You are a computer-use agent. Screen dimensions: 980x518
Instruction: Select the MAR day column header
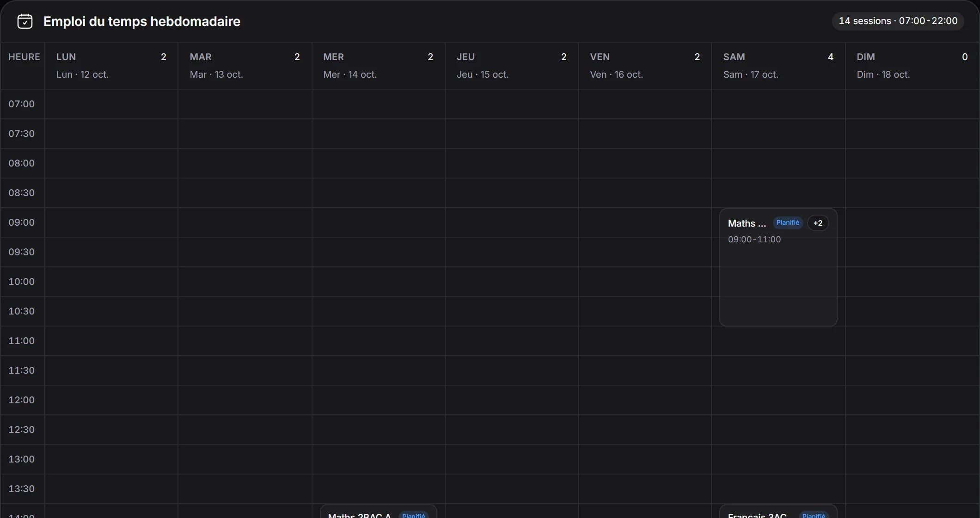point(245,66)
